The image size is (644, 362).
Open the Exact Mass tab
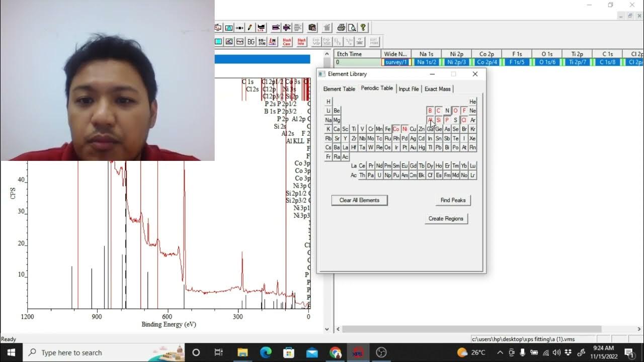(x=438, y=89)
